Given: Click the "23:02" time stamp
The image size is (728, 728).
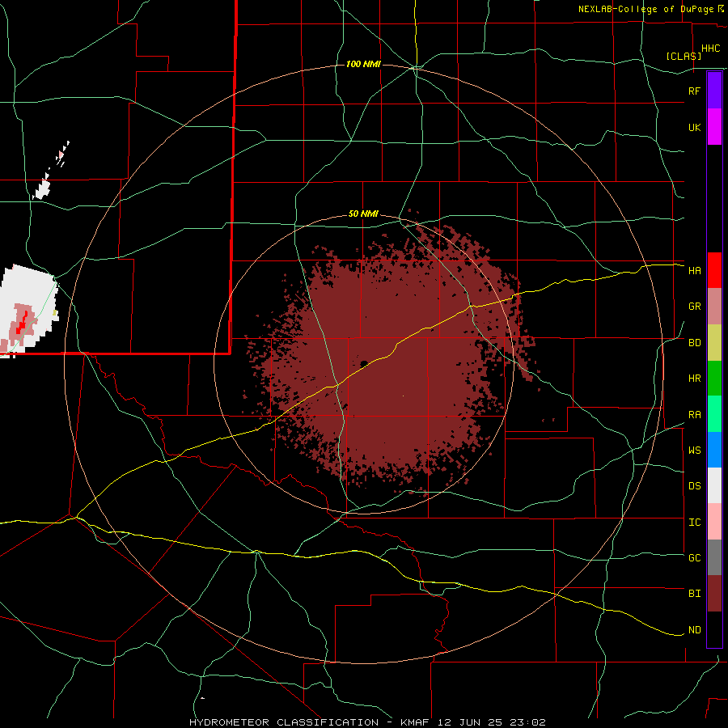Looking at the screenshot, I should click(x=530, y=722).
